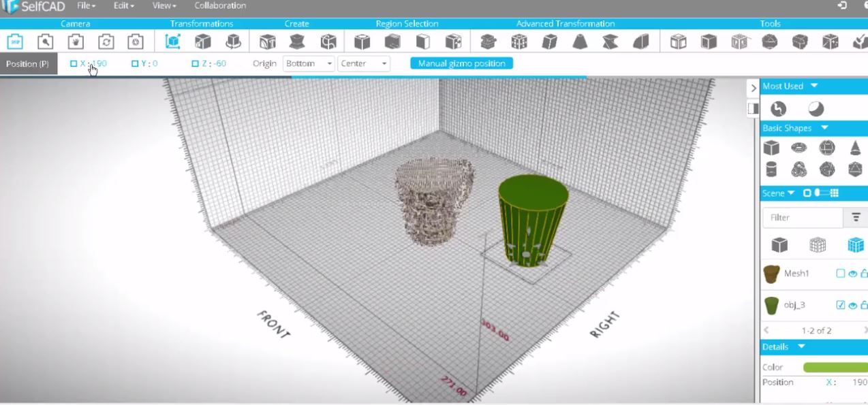Switch to the Advanced Transformation section

565,23
